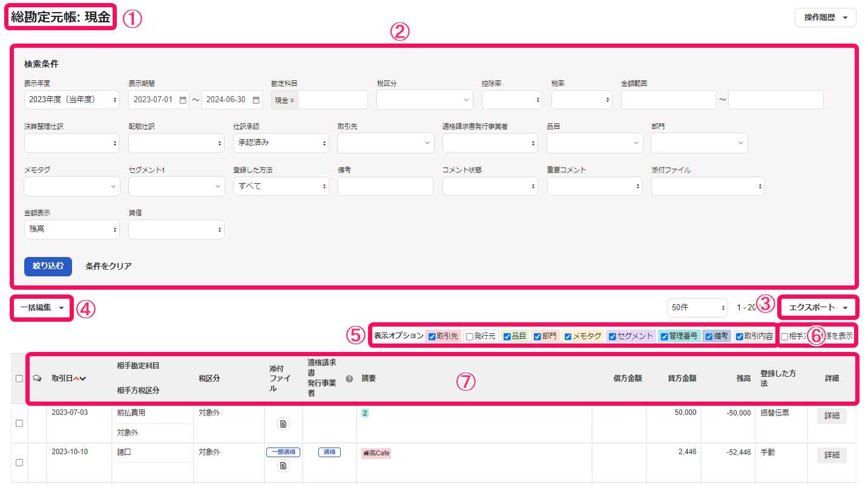This screenshot has height=485, width=868.
Task: Open 詳細 for the 2023-07-03 row
Action: pyautogui.click(x=832, y=415)
